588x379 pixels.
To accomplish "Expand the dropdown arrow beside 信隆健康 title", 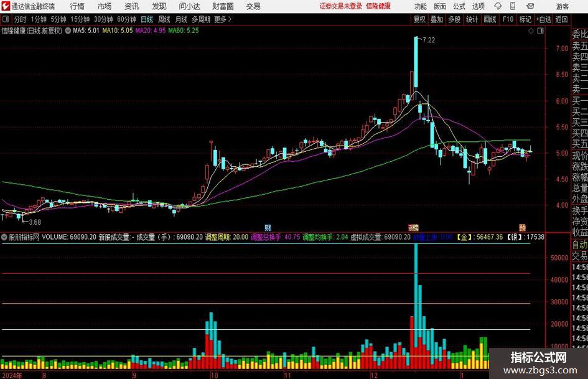I will point(68,30).
